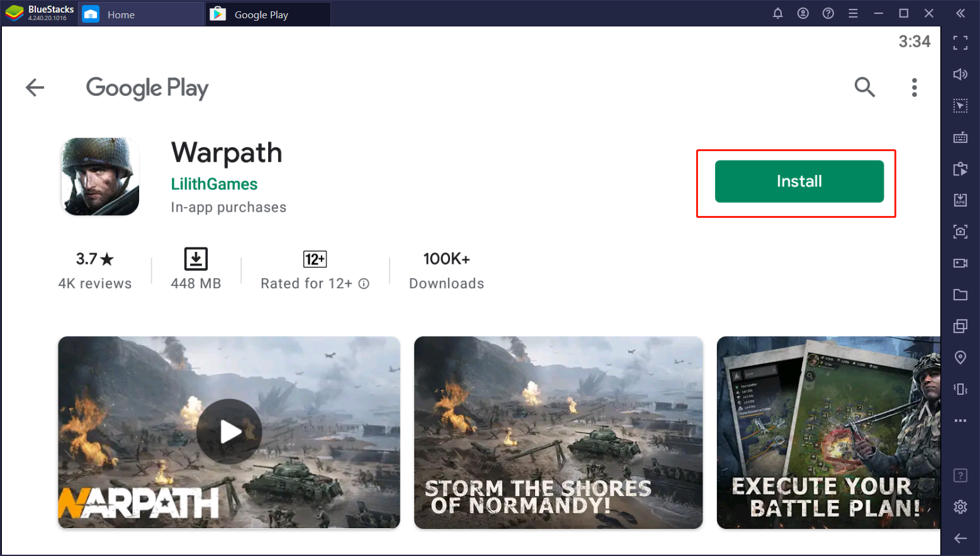
Task: Switch to the Google Play tab
Action: click(268, 14)
